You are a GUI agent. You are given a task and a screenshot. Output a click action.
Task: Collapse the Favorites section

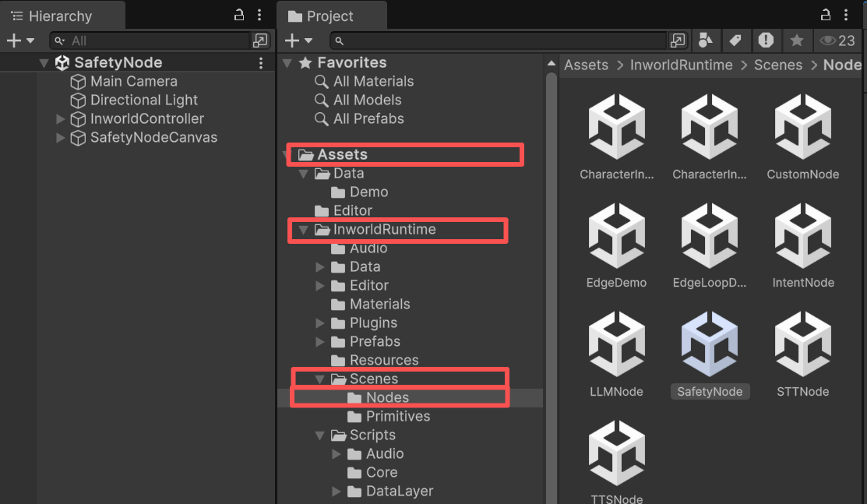(x=287, y=63)
